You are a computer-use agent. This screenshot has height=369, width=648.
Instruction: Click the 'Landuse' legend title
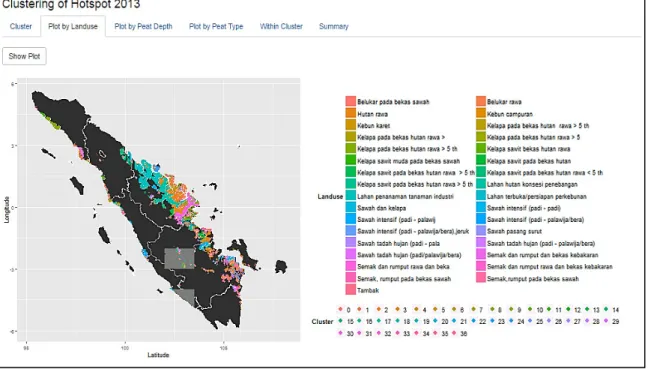[330, 196]
